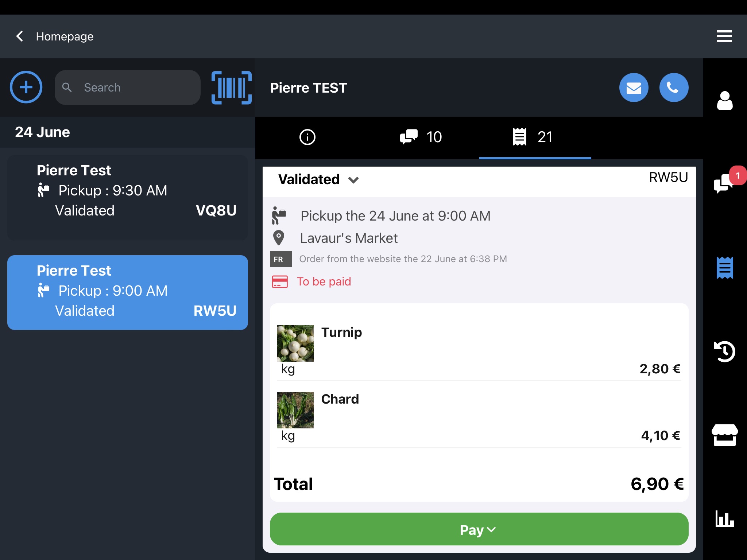
Task: Open barcode scanner tool
Action: pos(231,87)
